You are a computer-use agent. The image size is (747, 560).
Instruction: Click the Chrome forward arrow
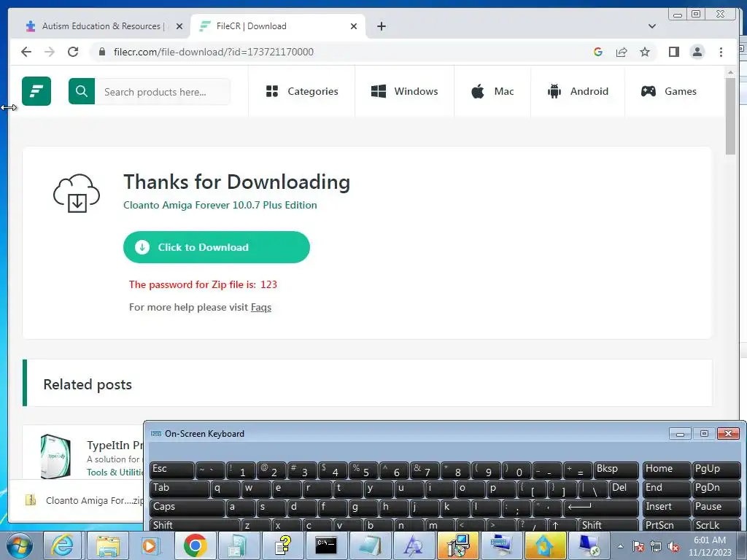pos(50,52)
